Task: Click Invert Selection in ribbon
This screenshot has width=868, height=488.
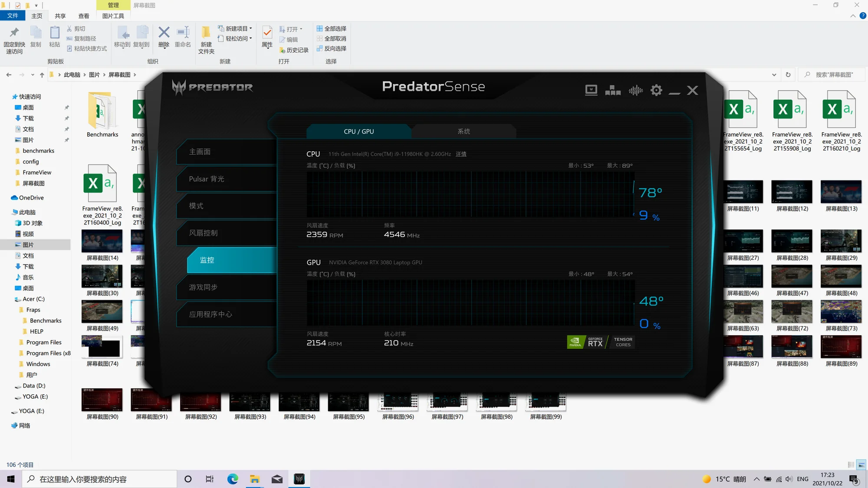Action: click(x=332, y=49)
